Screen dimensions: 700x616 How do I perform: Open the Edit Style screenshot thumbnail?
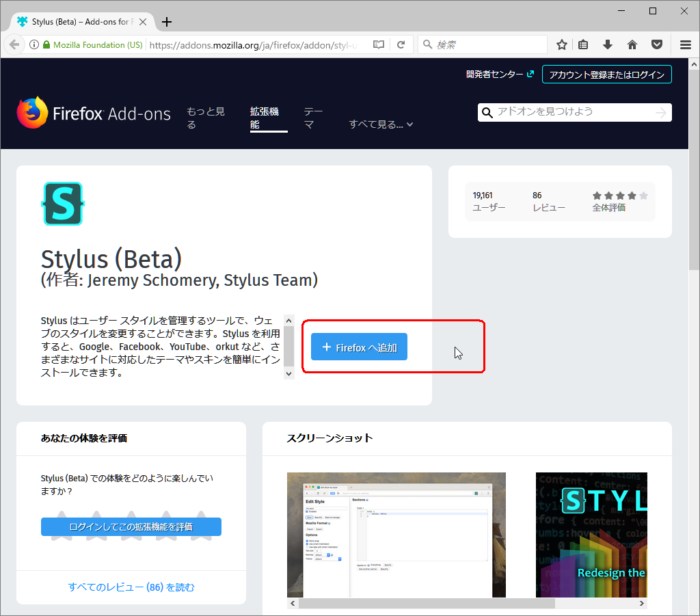click(396, 535)
